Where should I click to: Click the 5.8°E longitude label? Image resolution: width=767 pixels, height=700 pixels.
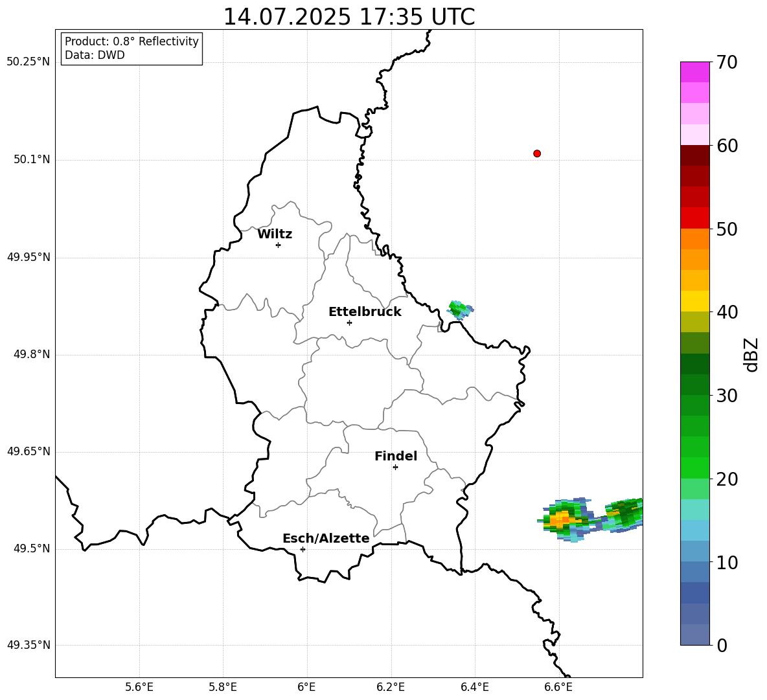[x=223, y=688]
